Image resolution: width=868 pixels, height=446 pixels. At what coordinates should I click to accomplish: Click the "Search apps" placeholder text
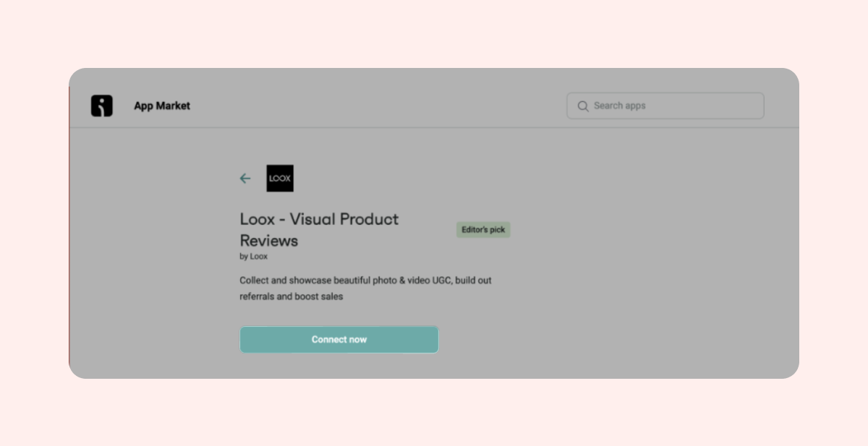point(619,106)
